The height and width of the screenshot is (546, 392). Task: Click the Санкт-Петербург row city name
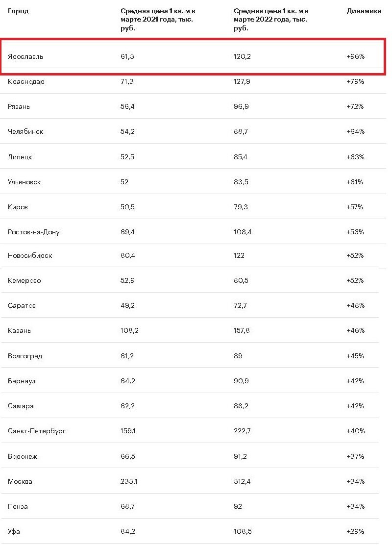[37, 431]
